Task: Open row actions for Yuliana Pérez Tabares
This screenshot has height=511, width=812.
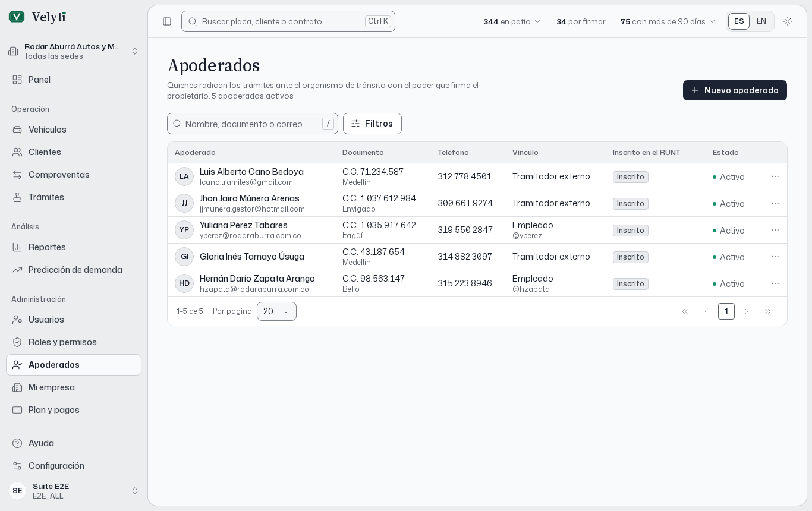Action: tap(775, 230)
